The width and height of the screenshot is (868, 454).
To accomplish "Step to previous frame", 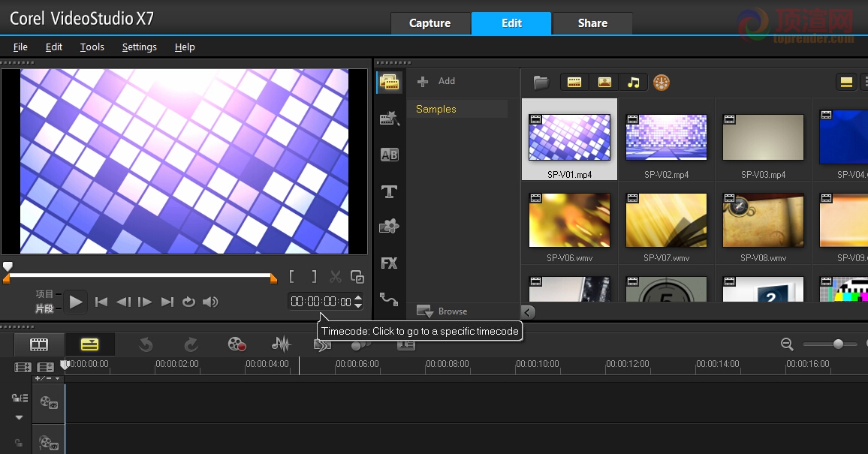I will (123, 302).
